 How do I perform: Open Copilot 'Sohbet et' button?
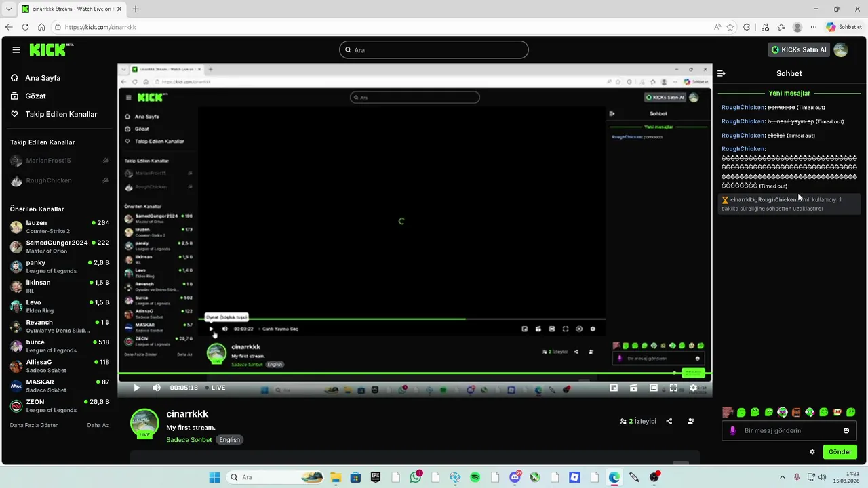[x=844, y=27]
